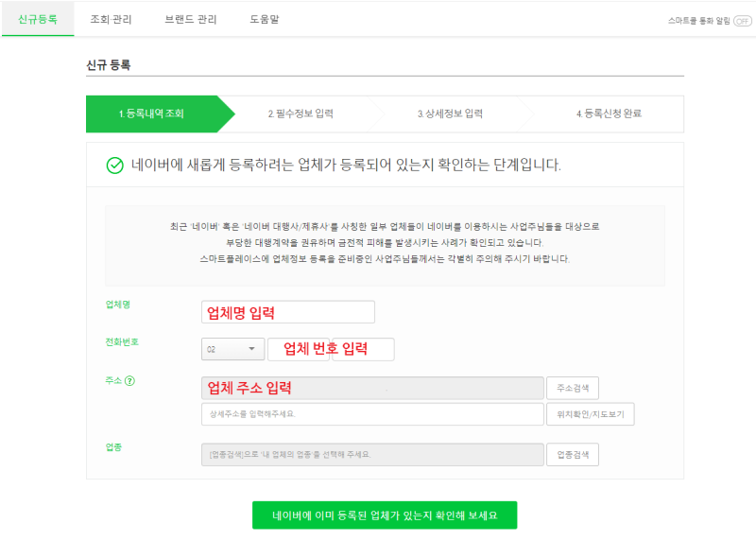Click the 전화번호 label
This screenshot has height=541, width=756.
point(122,342)
